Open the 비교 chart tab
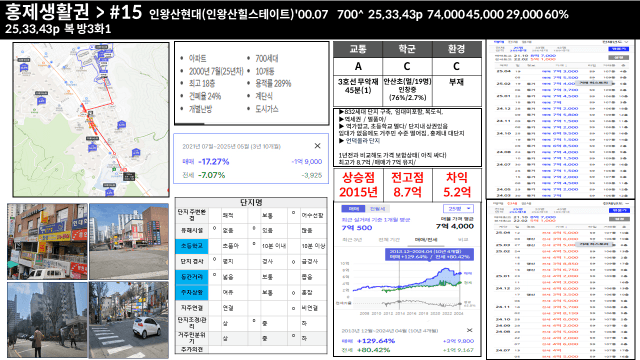This screenshot has height=360, width=640. (462, 240)
